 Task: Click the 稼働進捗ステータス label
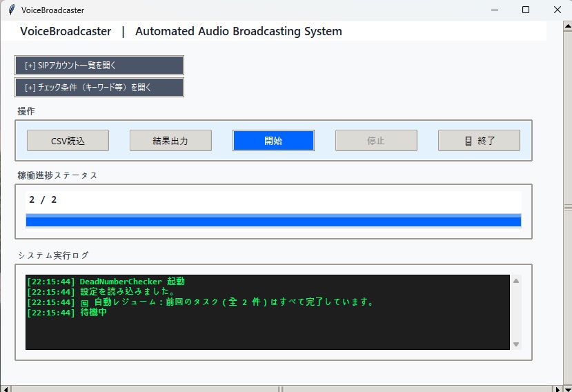click(57, 175)
